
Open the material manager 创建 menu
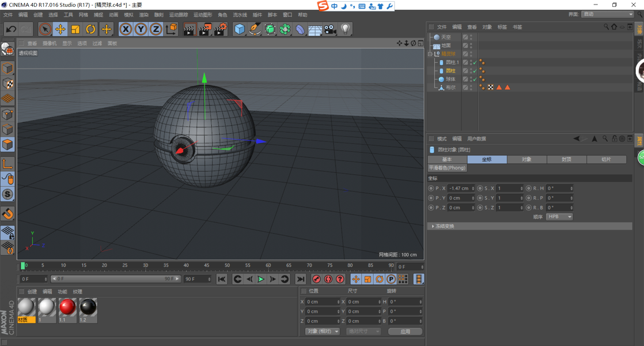tap(32, 291)
